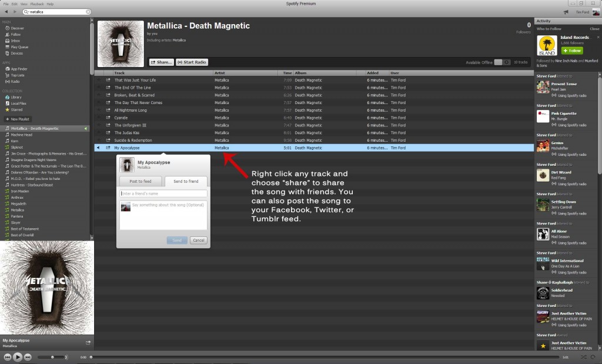Screen dimensions: 602x364
Task: Switch to the Post to feed tab
Action: point(141,181)
